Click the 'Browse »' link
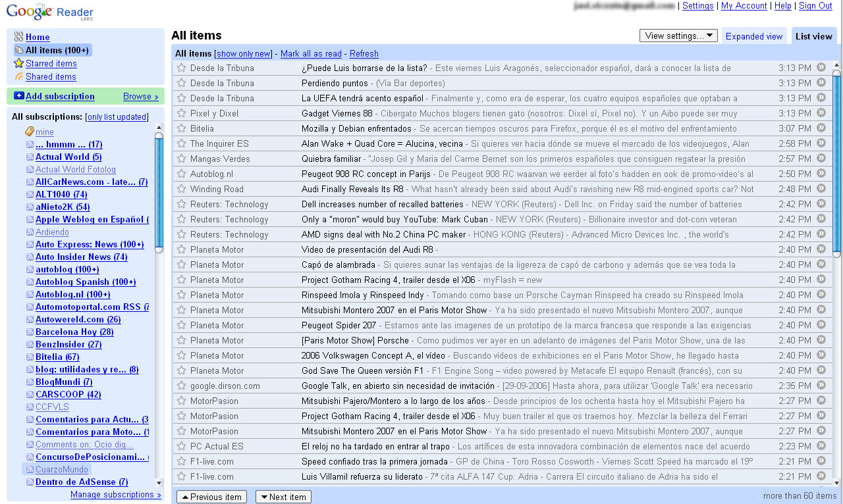Screen dimensions: 843x504 tap(141, 96)
